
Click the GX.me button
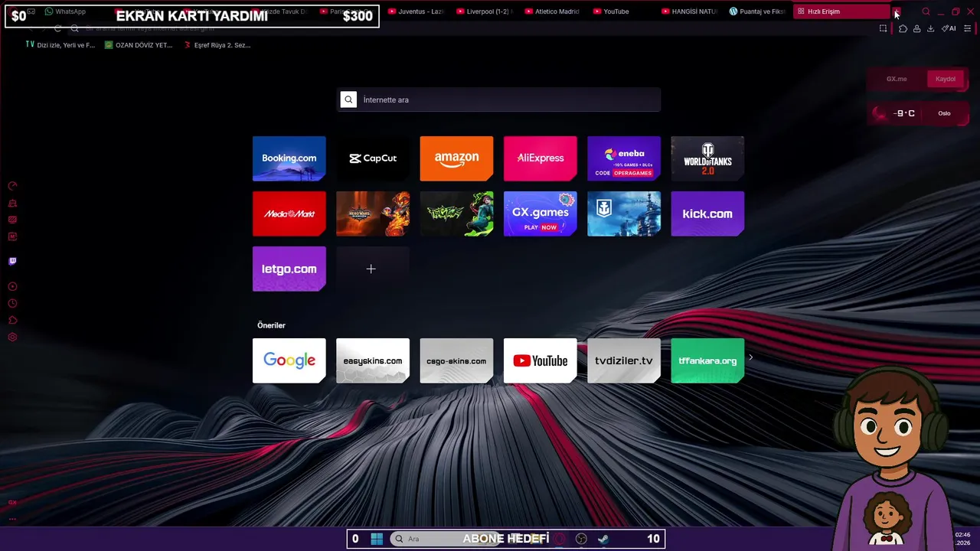pyautogui.click(x=897, y=79)
